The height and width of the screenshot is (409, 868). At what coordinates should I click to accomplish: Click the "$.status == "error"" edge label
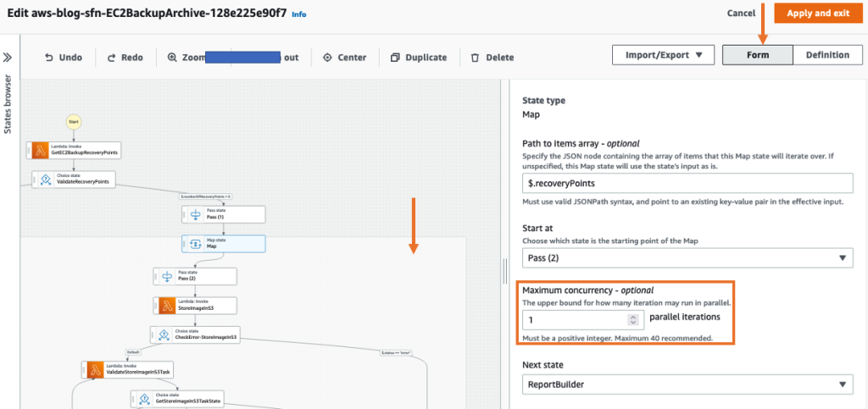coord(397,352)
